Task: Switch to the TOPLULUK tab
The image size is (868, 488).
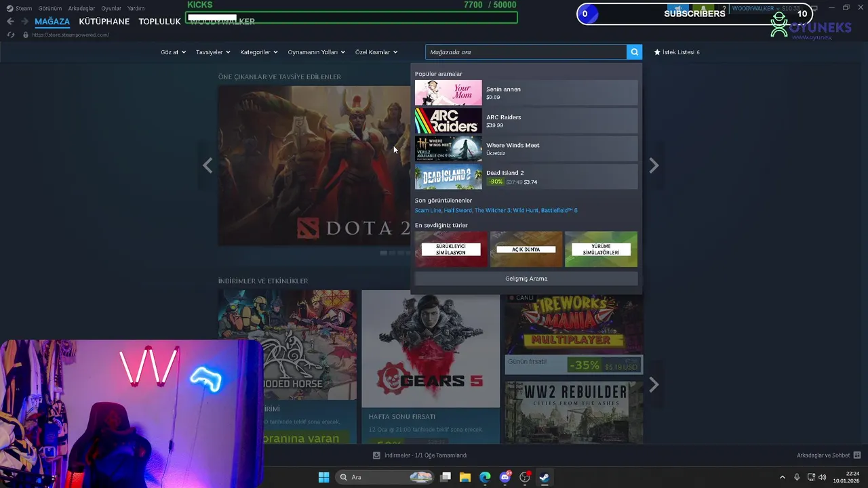Action: click(x=159, y=22)
